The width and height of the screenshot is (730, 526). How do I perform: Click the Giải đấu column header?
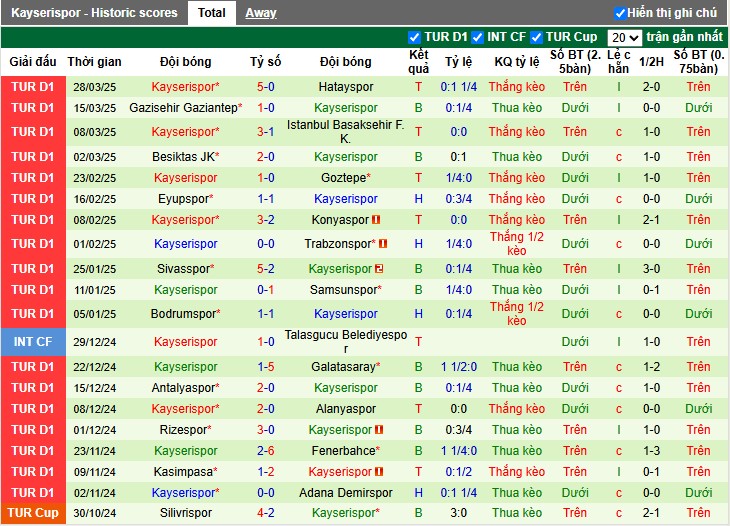[x=33, y=62]
